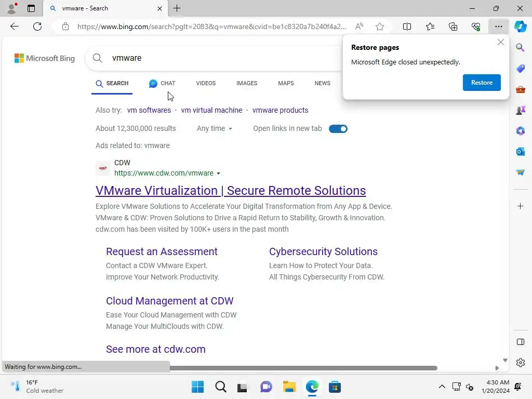Click the Microsoft Bing logo

pos(45,58)
